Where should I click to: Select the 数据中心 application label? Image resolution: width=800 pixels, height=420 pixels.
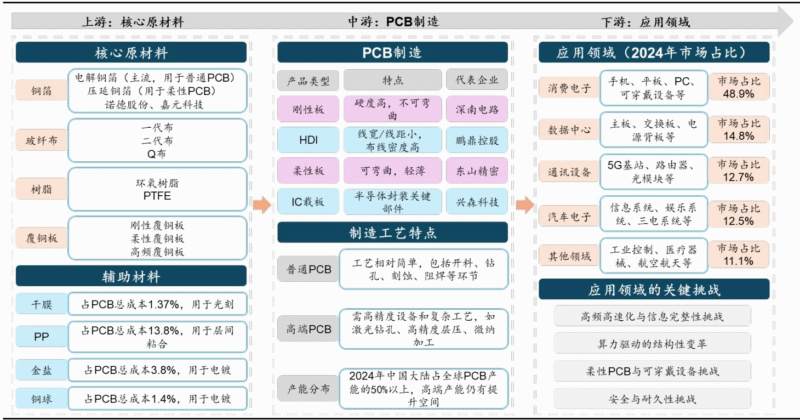tap(566, 130)
